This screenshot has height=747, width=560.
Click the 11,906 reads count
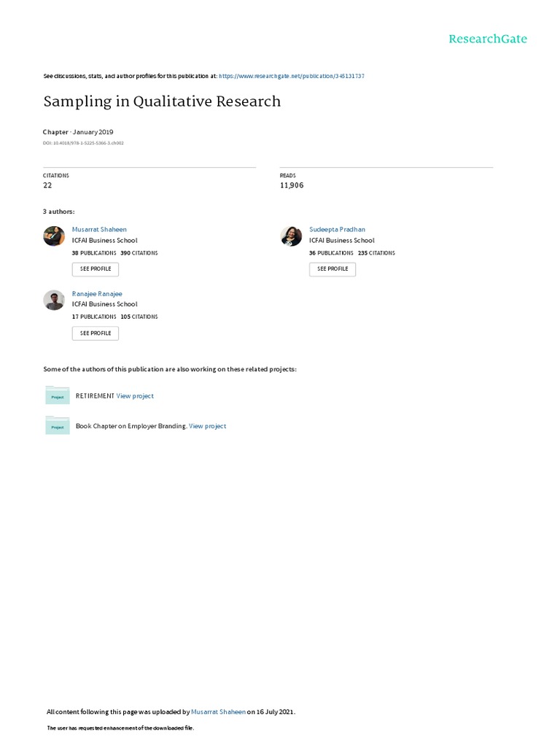(x=292, y=185)
